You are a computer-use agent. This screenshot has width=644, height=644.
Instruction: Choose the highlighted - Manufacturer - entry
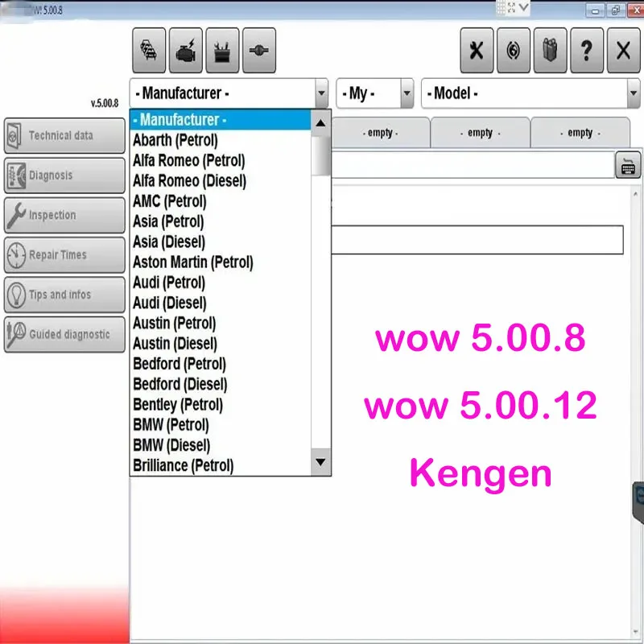point(221,120)
